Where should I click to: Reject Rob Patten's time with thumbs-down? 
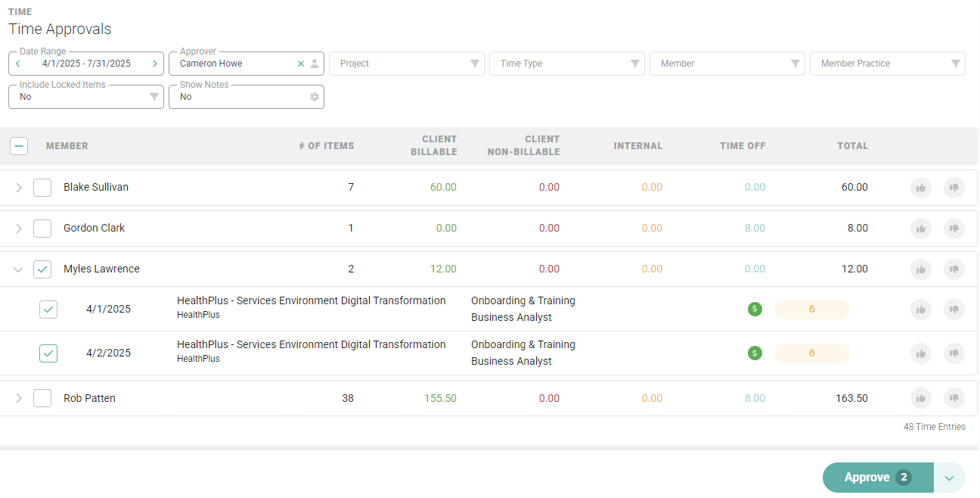click(954, 398)
